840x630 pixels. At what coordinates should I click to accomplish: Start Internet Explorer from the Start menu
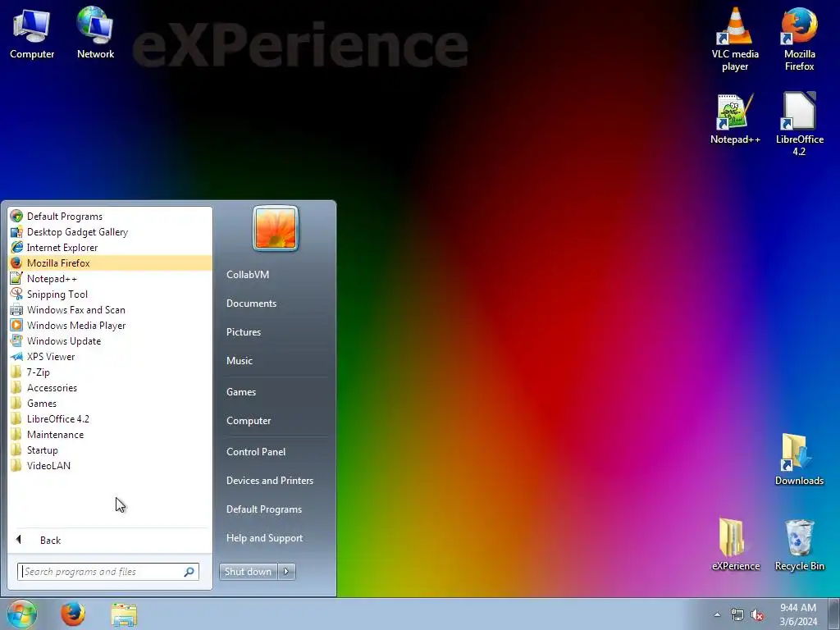pos(110,248)
